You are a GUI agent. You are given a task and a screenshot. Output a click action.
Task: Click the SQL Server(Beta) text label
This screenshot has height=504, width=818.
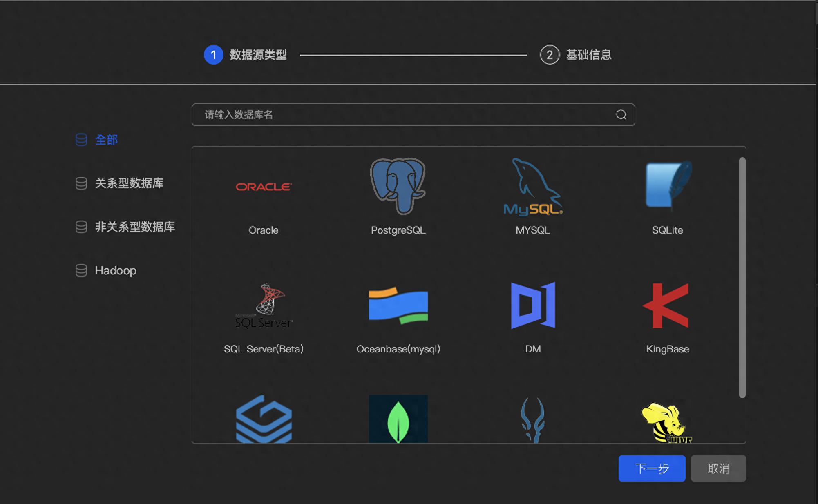tap(264, 349)
